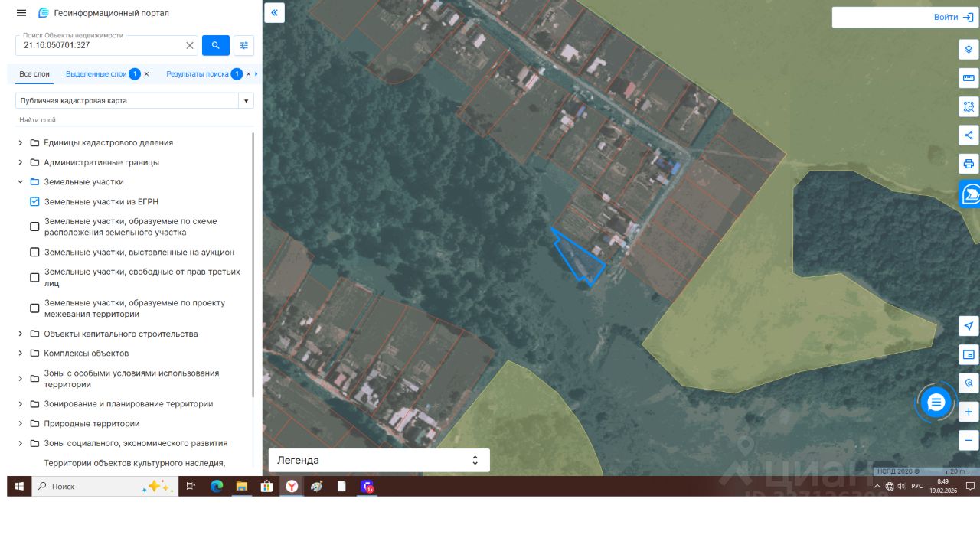This screenshot has width=980, height=551.
Task: Share the current map view
Action: click(x=969, y=135)
